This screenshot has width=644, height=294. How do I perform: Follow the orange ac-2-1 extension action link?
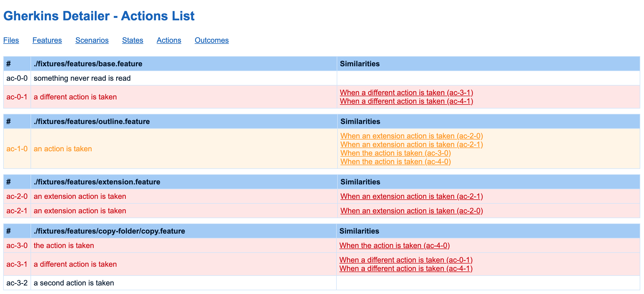click(411, 144)
